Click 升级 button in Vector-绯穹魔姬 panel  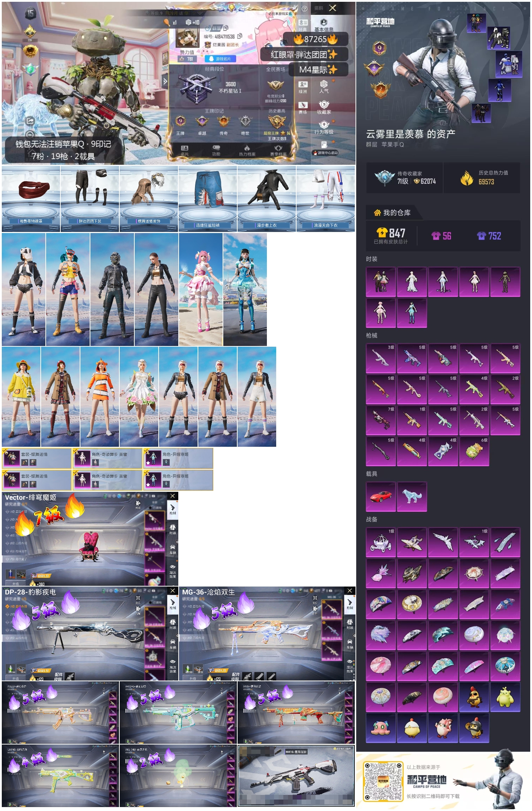(15, 584)
